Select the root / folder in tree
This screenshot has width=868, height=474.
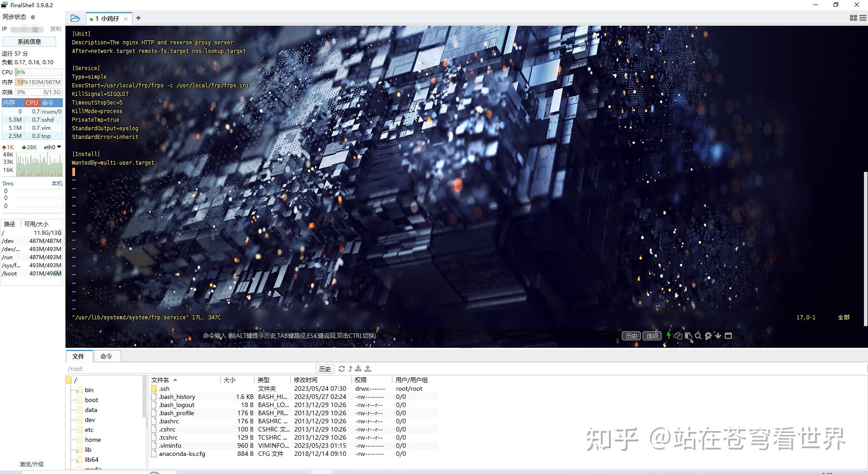pyautogui.click(x=72, y=380)
